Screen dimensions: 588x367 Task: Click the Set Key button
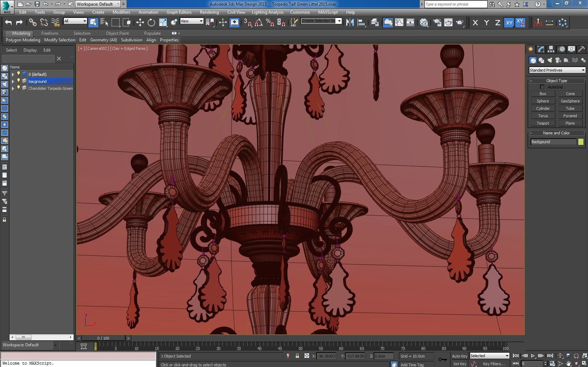pos(460,364)
